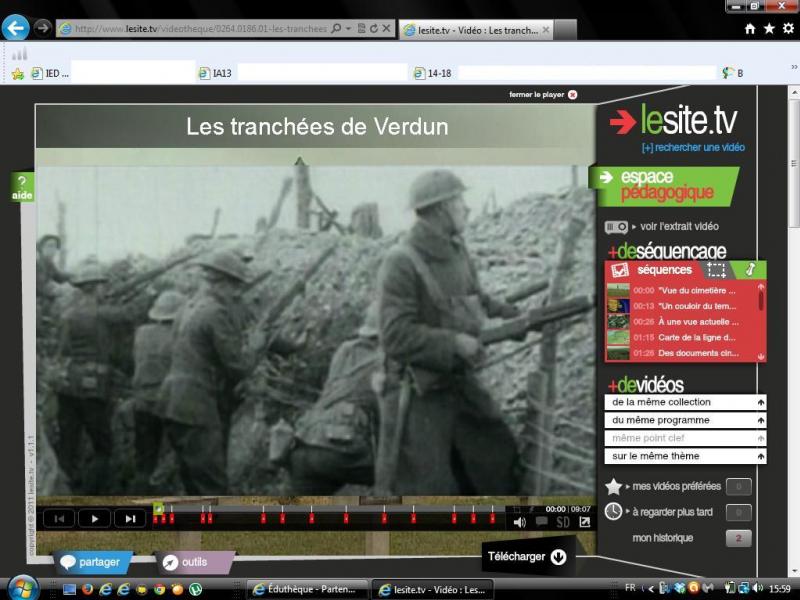Click the red close icon next to 'fermer le player'

(572, 94)
